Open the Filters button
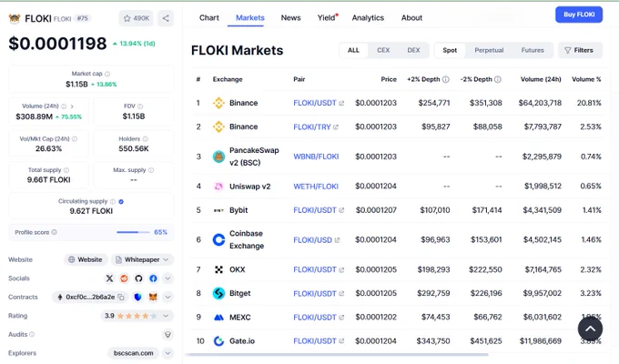The image size is (619, 364). [x=580, y=50]
